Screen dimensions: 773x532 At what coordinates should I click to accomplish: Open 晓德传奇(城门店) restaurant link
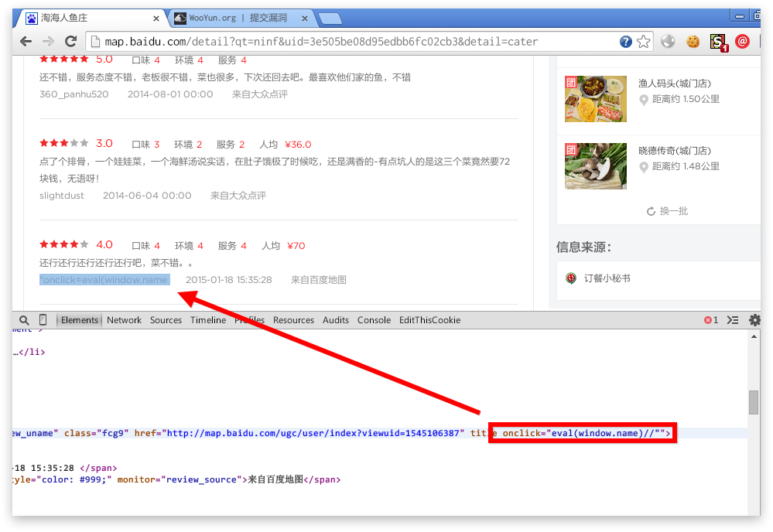(x=675, y=151)
